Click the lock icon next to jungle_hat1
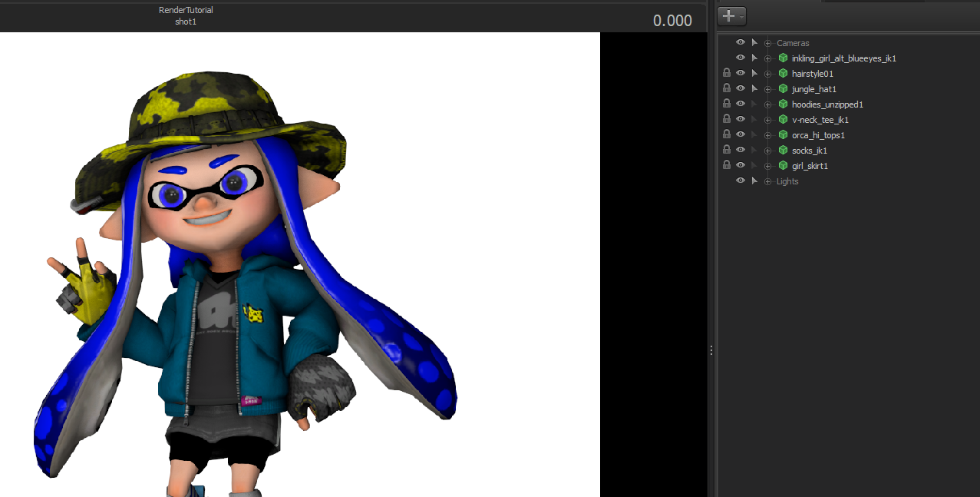Viewport: 980px width, 497px height. 727,88
